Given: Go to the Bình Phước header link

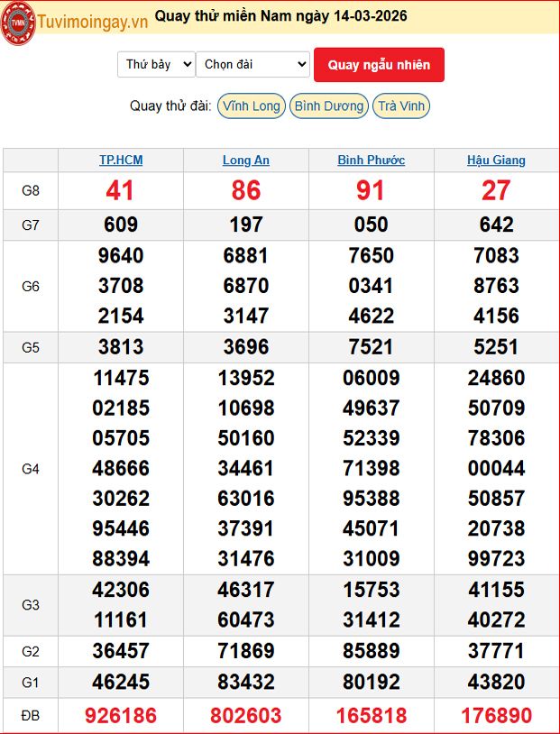Looking at the screenshot, I should coord(371,161).
